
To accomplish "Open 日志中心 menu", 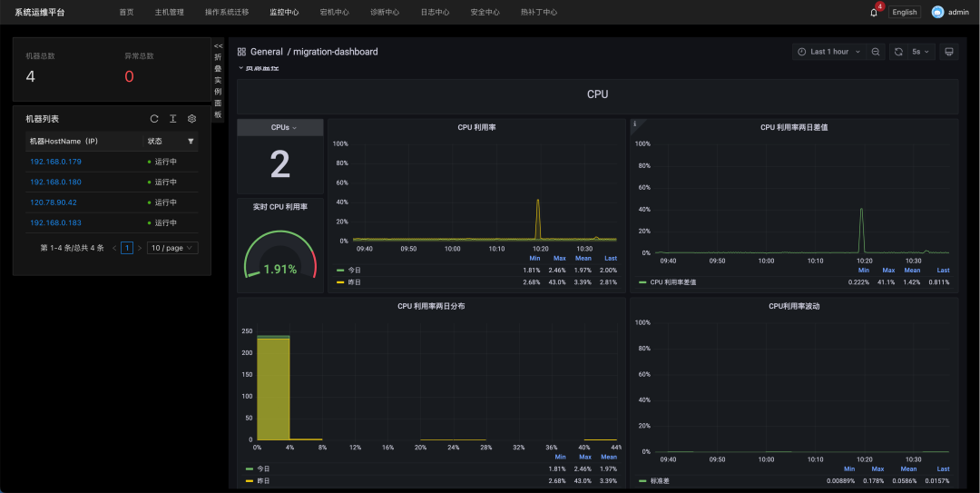I will [x=435, y=12].
